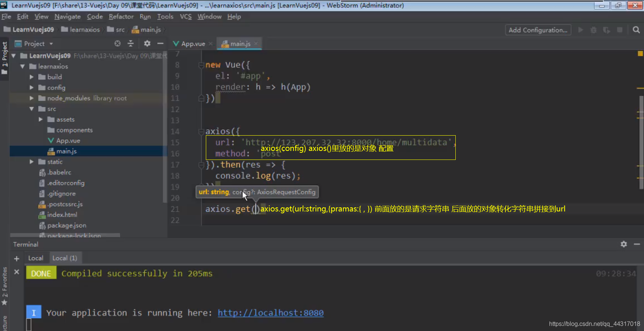Select .gitignore file in tree
644x331 pixels.
tap(57, 194)
